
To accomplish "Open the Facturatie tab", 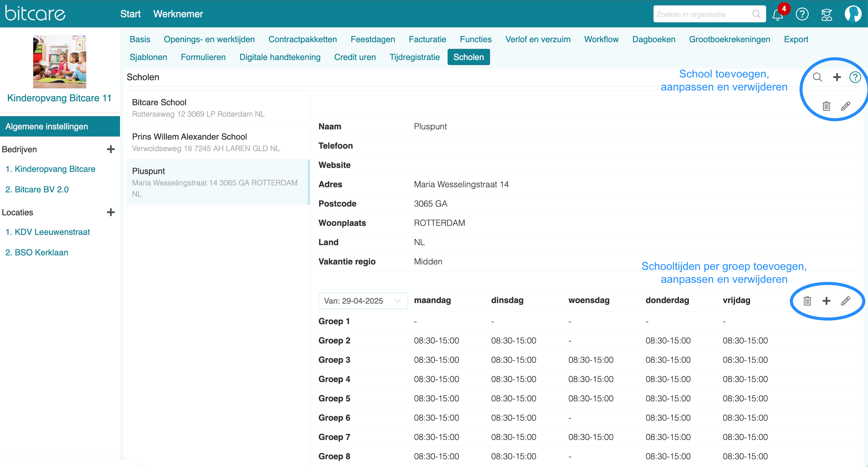I will (x=427, y=39).
